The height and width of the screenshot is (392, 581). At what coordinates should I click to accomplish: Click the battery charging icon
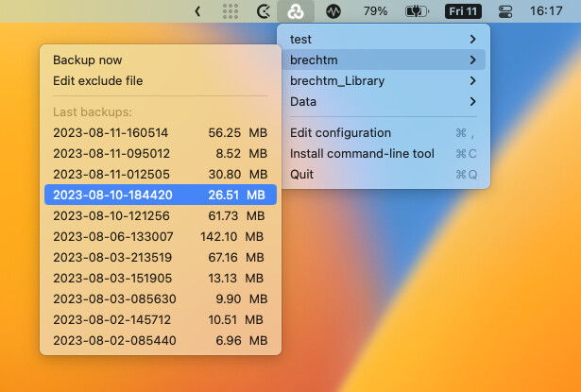click(x=417, y=11)
